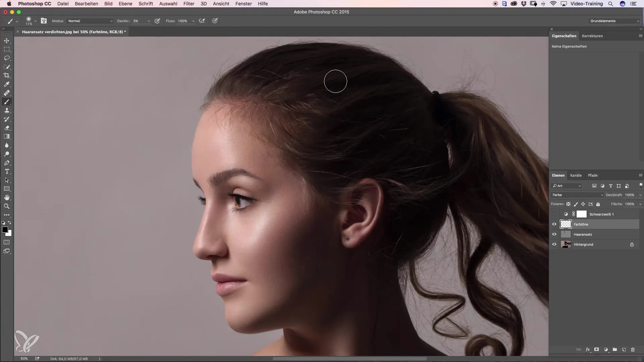The height and width of the screenshot is (362, 644).
Task: Open the Edit Toolbar three-dots menu
Action: click(7, 215)
